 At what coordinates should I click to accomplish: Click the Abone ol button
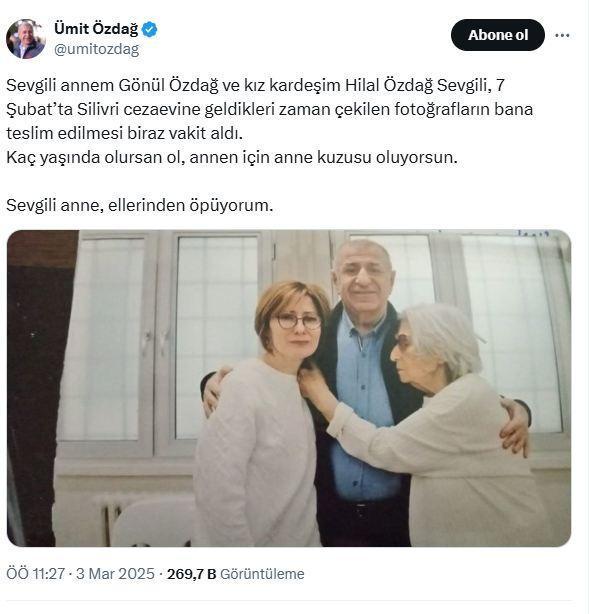[498, 35]
